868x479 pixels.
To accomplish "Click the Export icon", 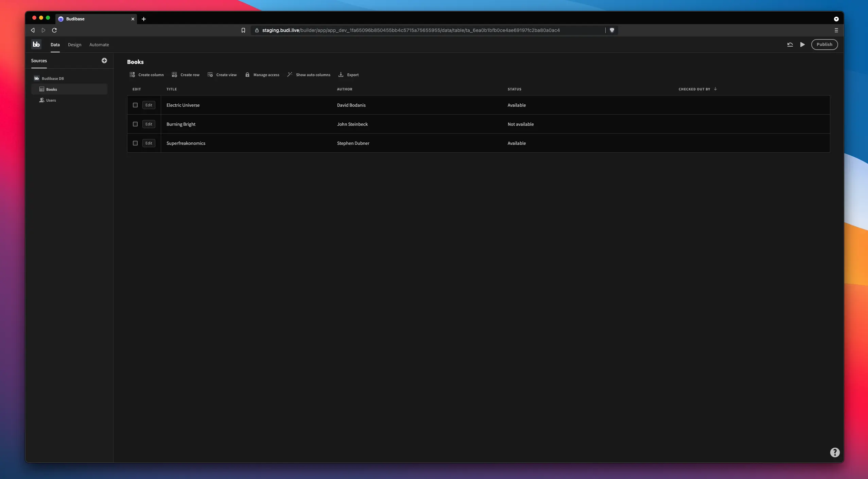I will pos(341,75).
